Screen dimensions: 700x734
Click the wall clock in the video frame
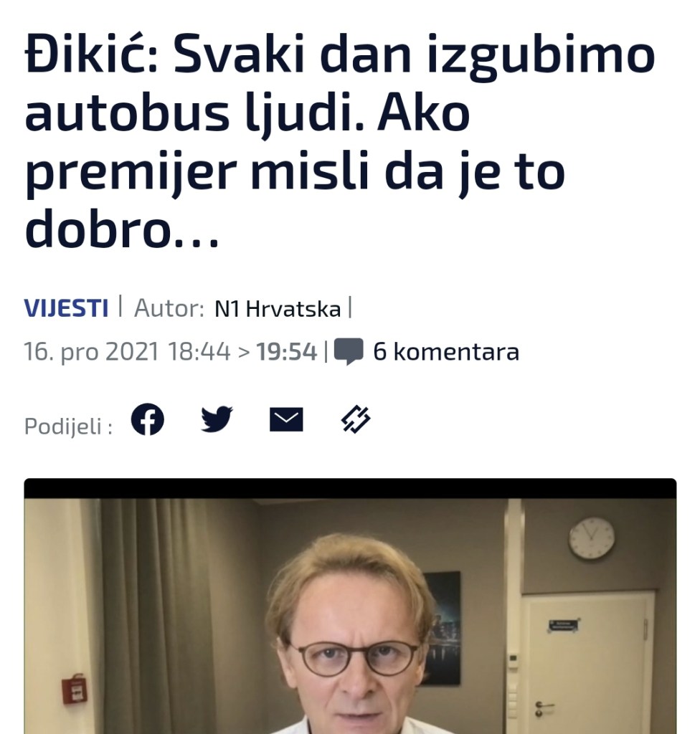point(591,538)
